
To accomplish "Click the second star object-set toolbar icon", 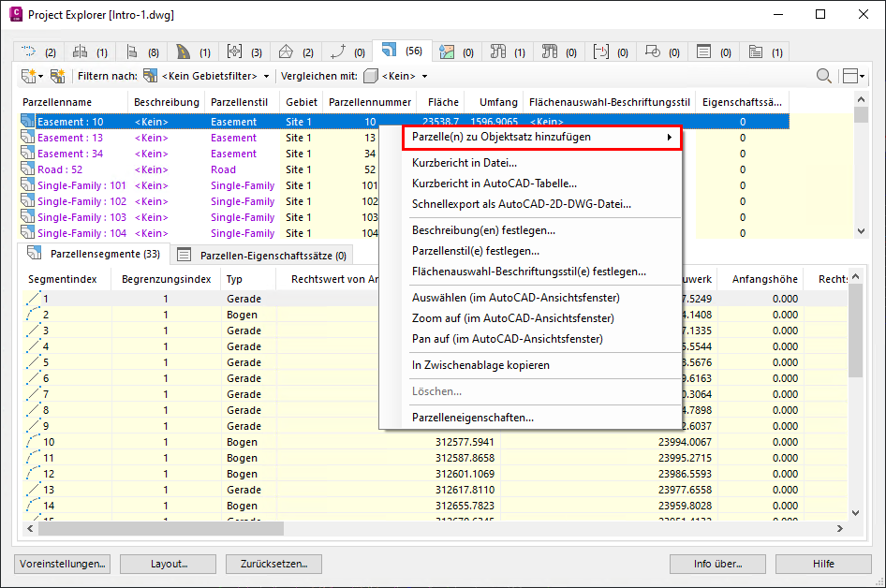I will click(58, 76).
